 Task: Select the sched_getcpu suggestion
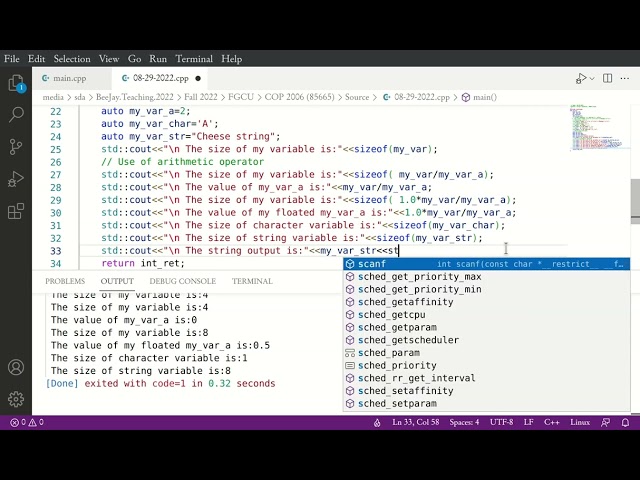tap(487, 315)
